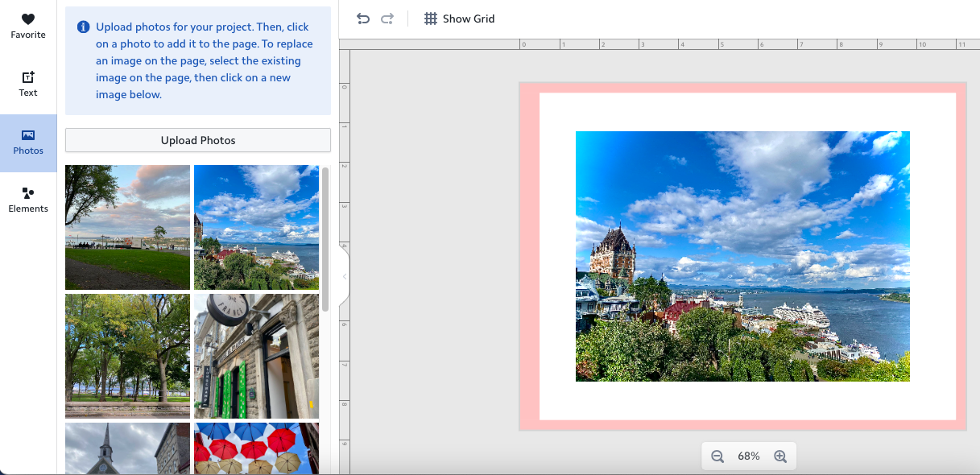Select the placed photo on the page

[x=742, y=256]
